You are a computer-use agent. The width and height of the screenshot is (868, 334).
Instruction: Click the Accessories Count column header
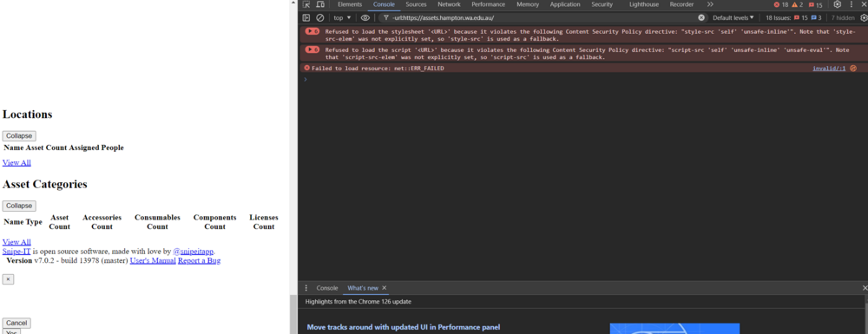(102, 222)
